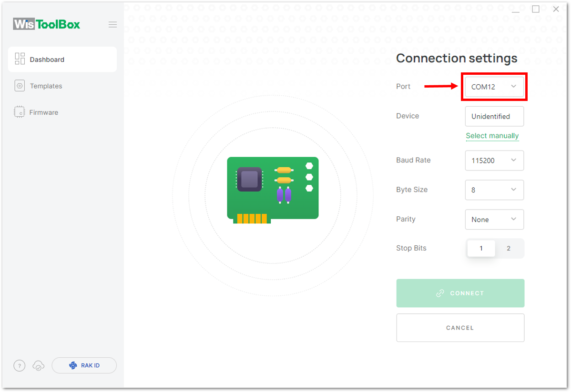571x392 pixels.
Task: Click the CANCEL button
Action: (460, 328)
